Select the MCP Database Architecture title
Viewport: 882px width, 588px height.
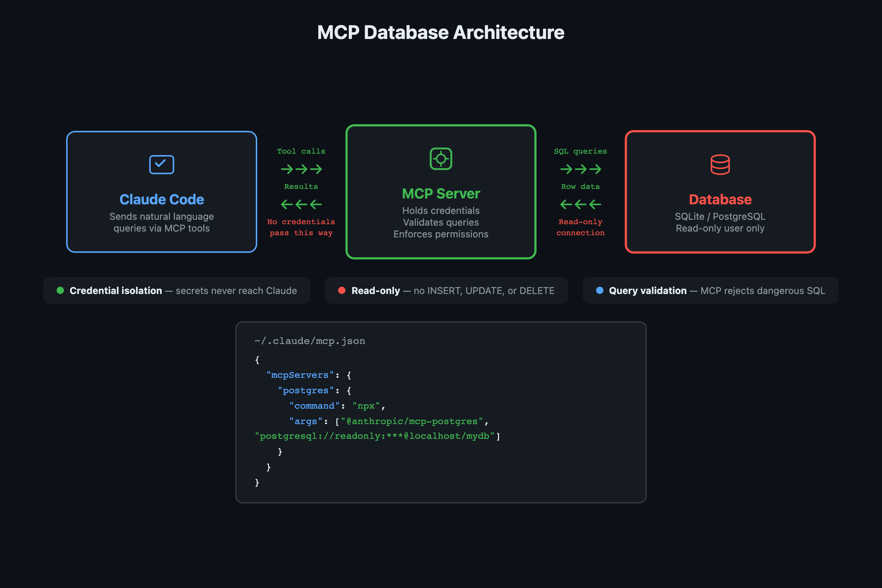441,33
